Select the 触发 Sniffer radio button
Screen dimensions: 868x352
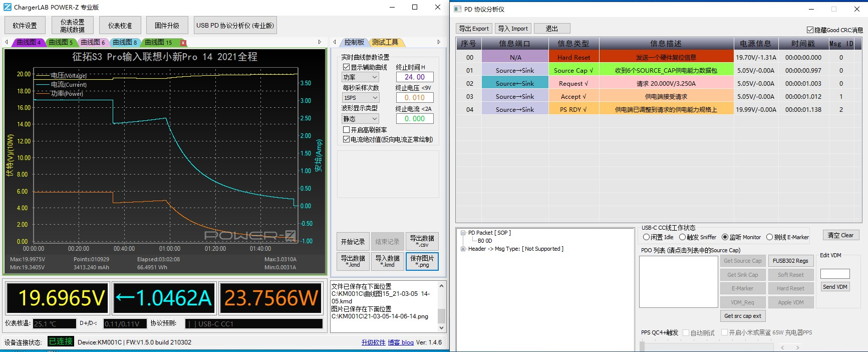682,237
